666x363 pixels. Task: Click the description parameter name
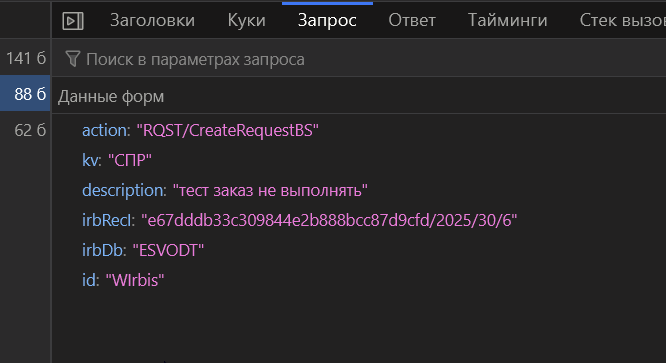(124, 190)
